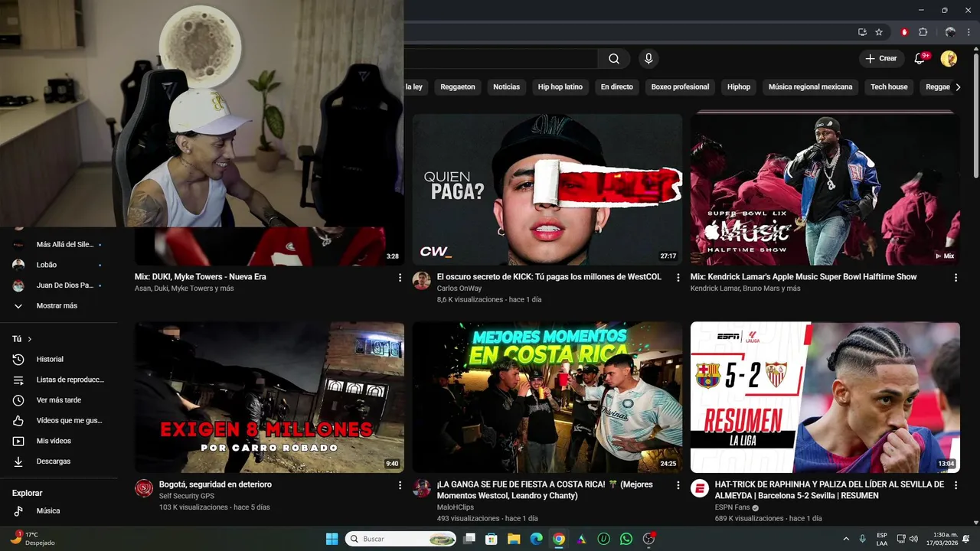Open Más Allá del Sile... subscription
The image size is (980, 551).
59,245
